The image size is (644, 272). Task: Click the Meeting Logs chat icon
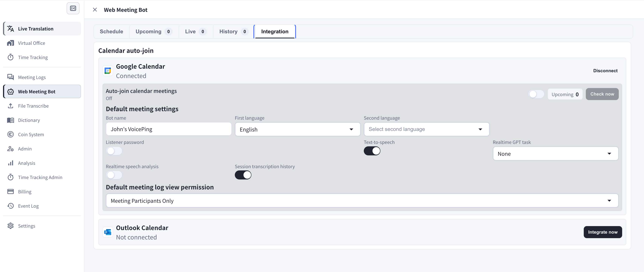[11, 77]
